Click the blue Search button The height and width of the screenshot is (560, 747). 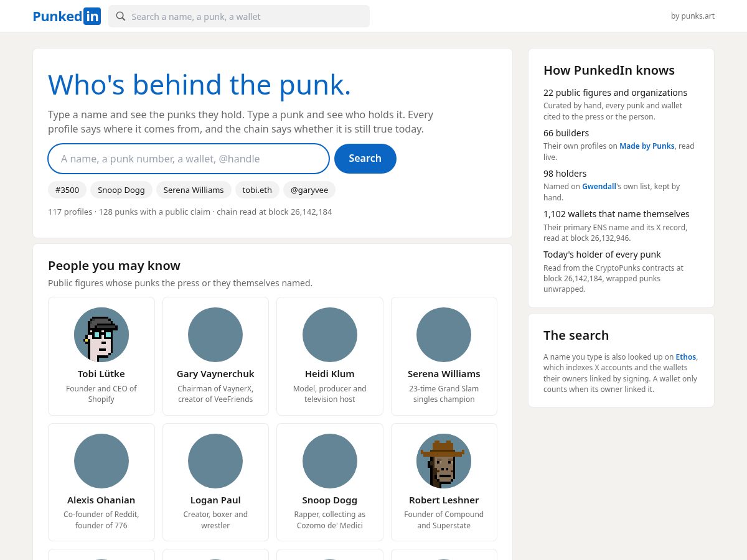(x=365, y=159)
